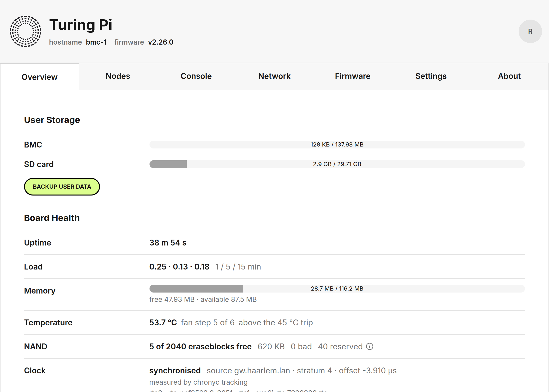Screen dimensions: 549x392
Task: Click the Turing Pi dotted-circle logo
Action: pos(25,31)
